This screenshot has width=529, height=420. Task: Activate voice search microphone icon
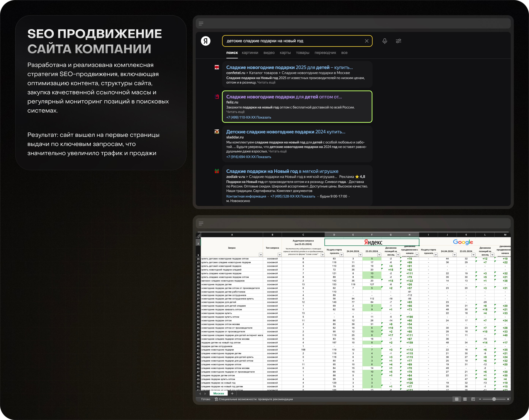coord(384,41)
